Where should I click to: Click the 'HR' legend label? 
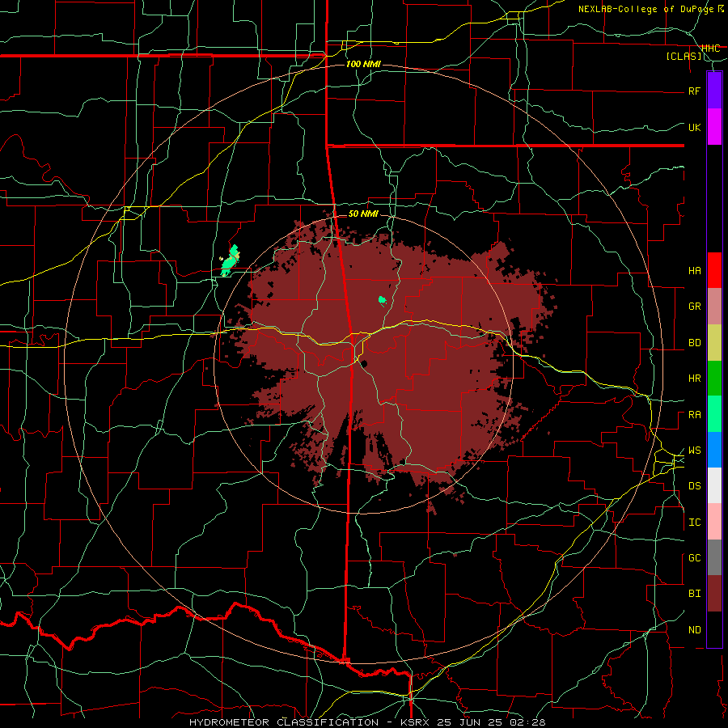coord(695,379)
